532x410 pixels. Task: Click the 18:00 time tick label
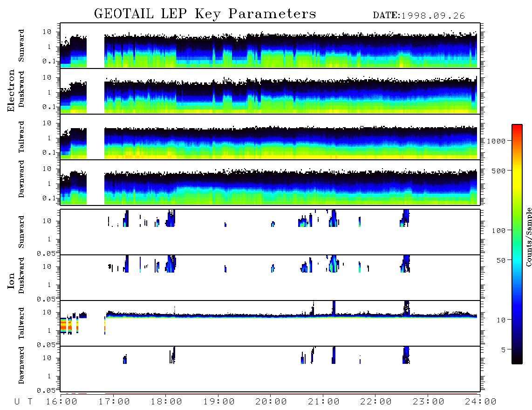pyautogui.click(x=166, y=402)
